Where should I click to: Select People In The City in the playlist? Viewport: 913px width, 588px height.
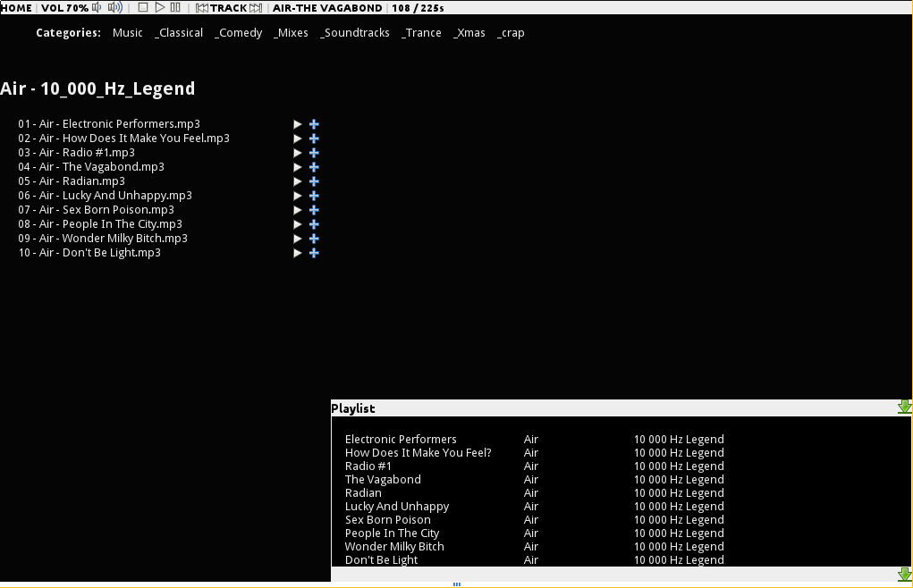pos(392,533)
